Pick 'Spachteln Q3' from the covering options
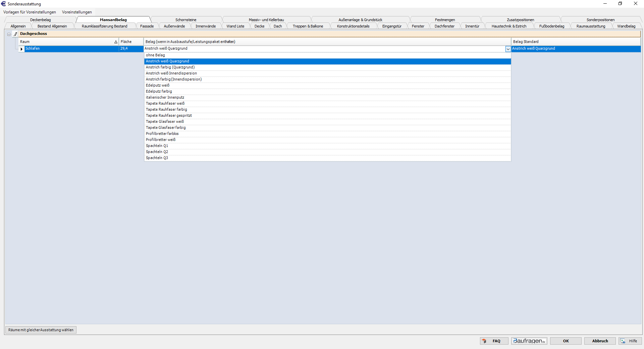 pos(157,158)
